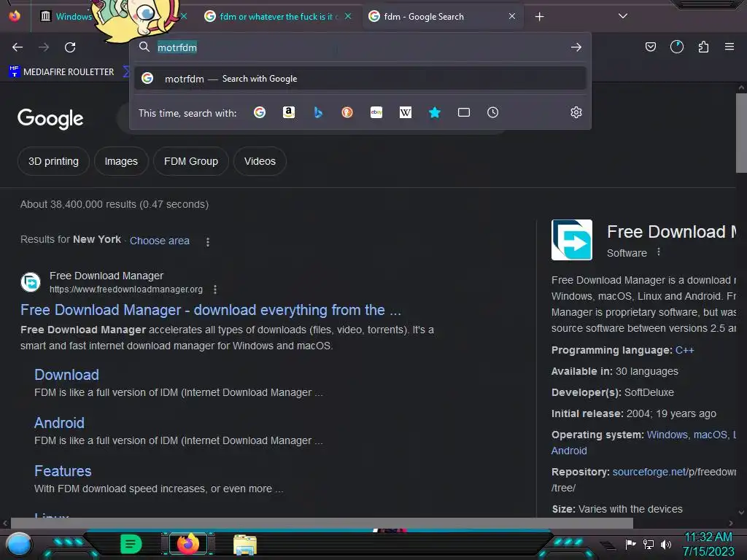Search this time with eBay icon
The width and height of the screenshot is (747, 560).
[x=376, y=112]
